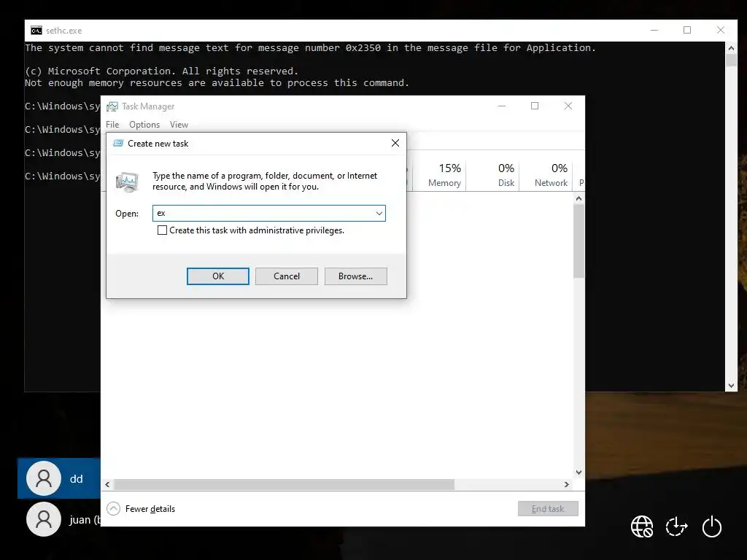Click the network globe icon on login screen
Image resolution: width=747 pixels, height=560 pixels.
click(x=642, y=526)
